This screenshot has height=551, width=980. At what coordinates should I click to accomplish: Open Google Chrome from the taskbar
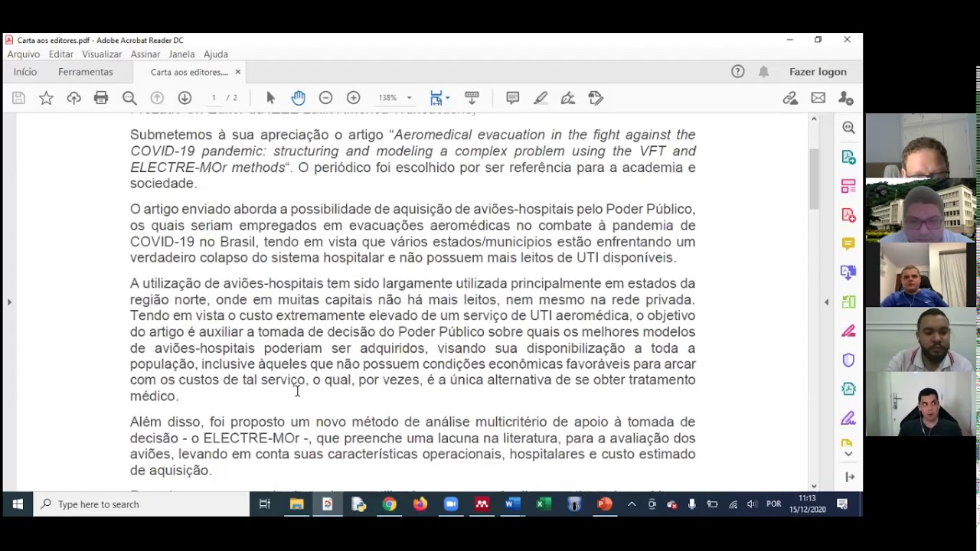click(x=389, y=504)
